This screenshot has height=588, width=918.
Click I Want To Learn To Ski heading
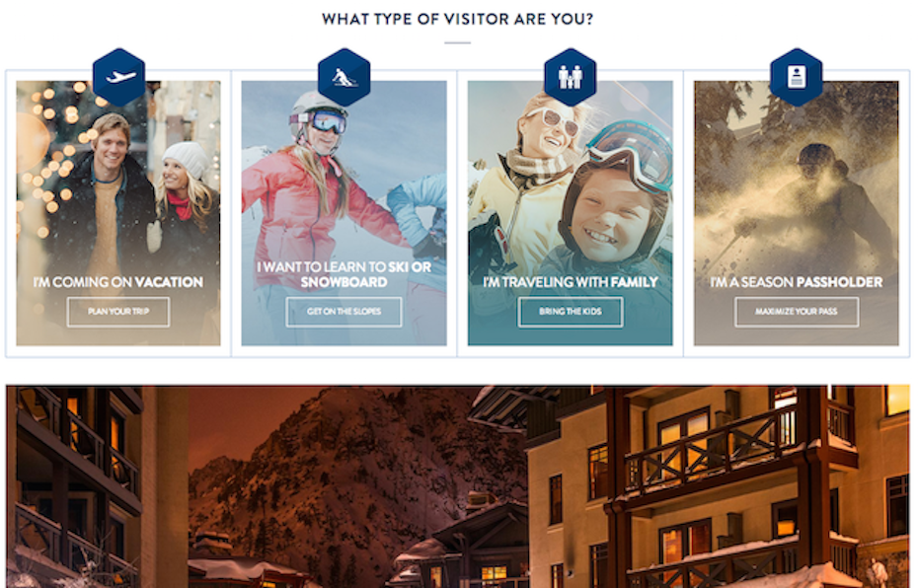(x=344, y=274)
